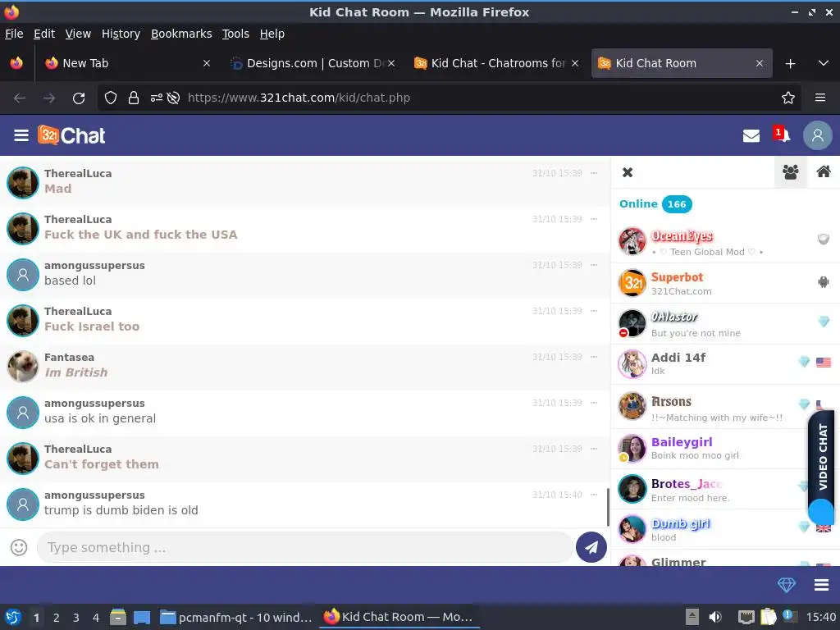This screenshot has height=630, width=840.
Task: Open options for Fantasea's Im British message
Action: pyautogui.click(x=594, y=357)
